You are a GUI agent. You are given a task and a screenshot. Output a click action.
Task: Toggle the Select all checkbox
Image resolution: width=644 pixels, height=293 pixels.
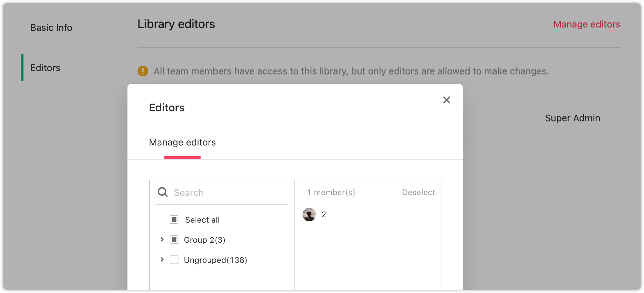(174, 220)
